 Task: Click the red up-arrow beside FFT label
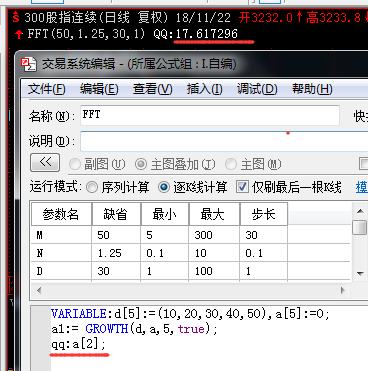click(19, 34)
